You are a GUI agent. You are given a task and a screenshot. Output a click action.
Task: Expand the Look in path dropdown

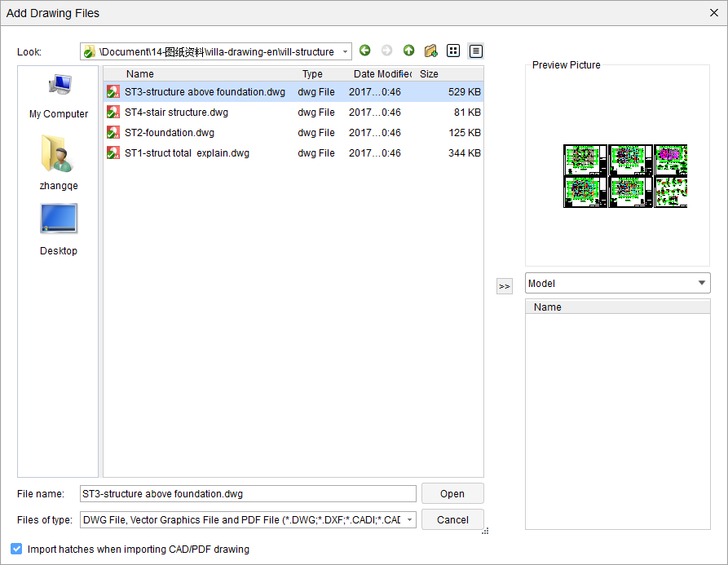click(345, 52)
